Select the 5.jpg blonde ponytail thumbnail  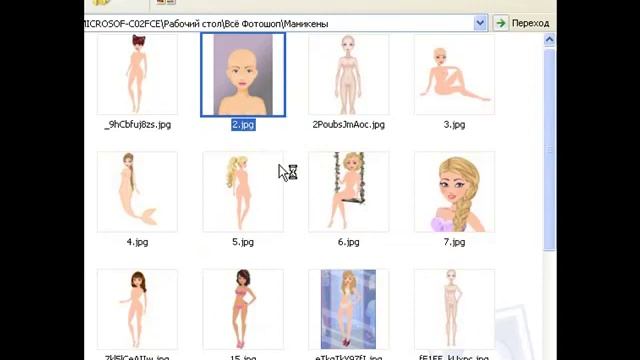coord(243,192)
